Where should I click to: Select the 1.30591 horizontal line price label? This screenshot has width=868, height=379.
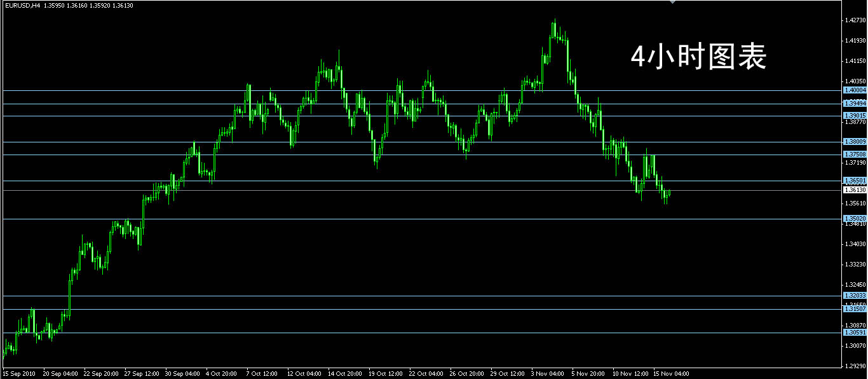(855, 332)
